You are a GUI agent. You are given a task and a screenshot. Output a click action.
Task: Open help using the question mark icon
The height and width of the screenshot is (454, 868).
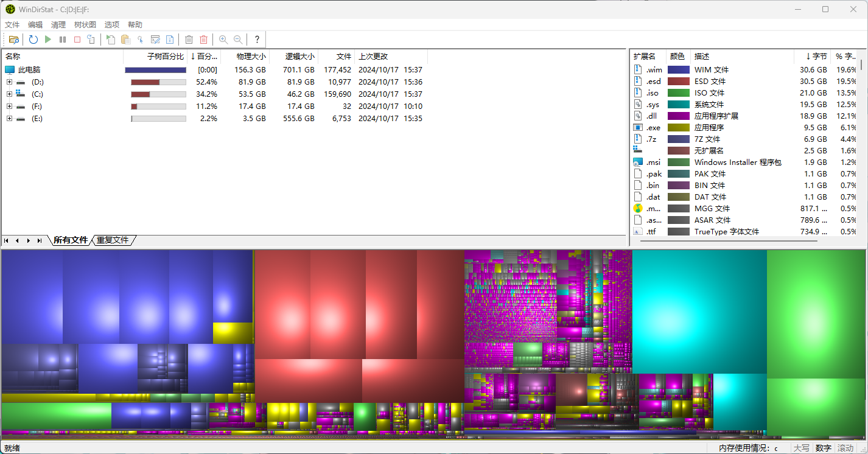[256, 39]
